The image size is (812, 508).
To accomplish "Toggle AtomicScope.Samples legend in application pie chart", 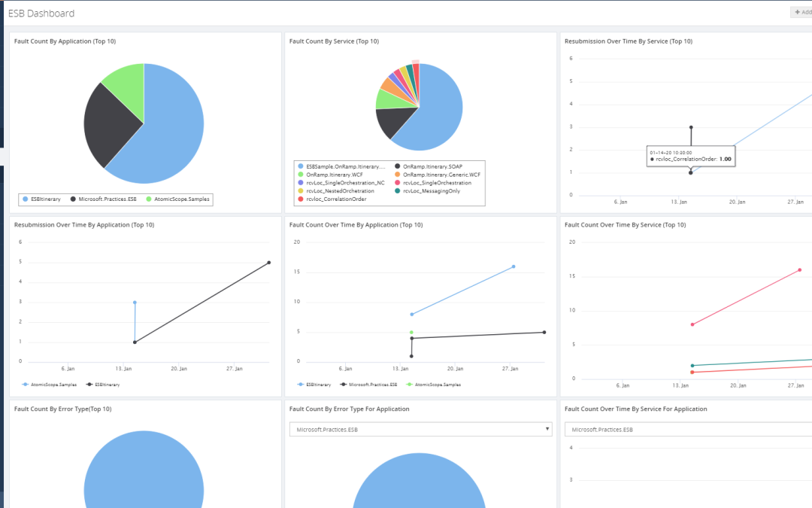I will 177,199.
